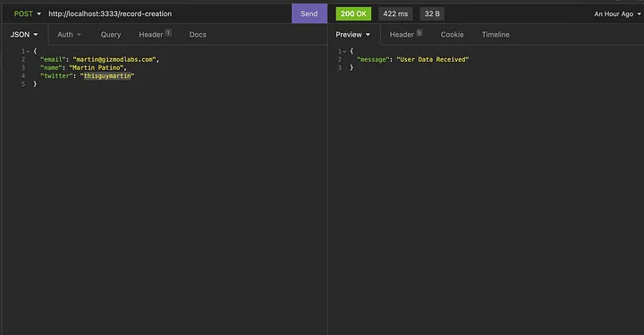The height and width of the screenshot is (335, 644).
Task: Click the twitter value thisguymartin
Action: (x=107, y=76)
